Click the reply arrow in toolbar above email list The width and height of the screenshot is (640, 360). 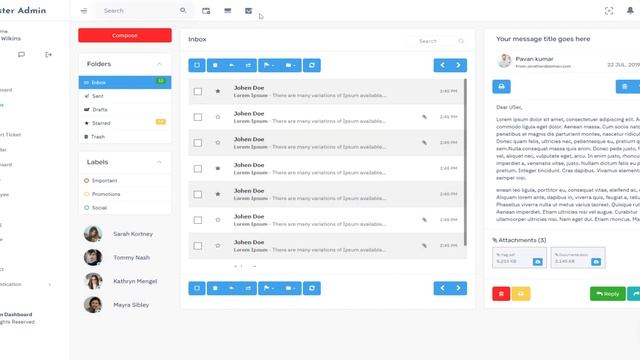point(231,65)
